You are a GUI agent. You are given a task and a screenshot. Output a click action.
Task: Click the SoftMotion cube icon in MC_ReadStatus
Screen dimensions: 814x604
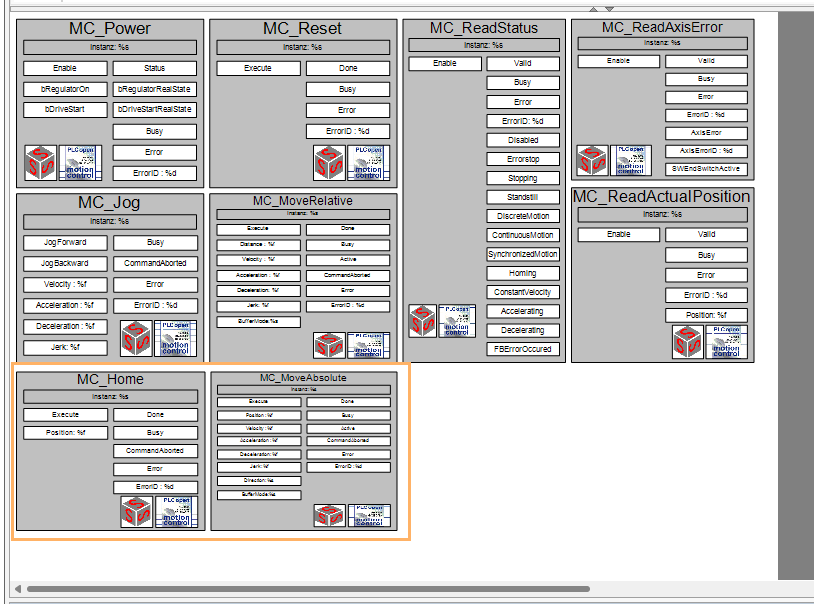pyautogui.click(x=423, y=320)
